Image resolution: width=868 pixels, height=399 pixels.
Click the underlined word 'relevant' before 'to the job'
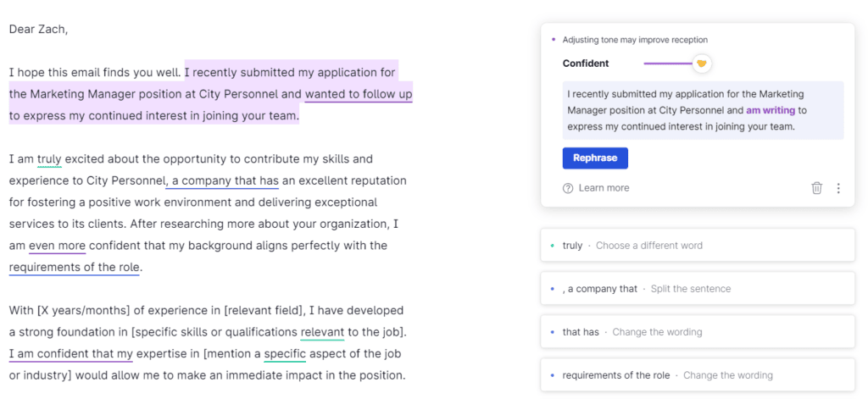322,332
